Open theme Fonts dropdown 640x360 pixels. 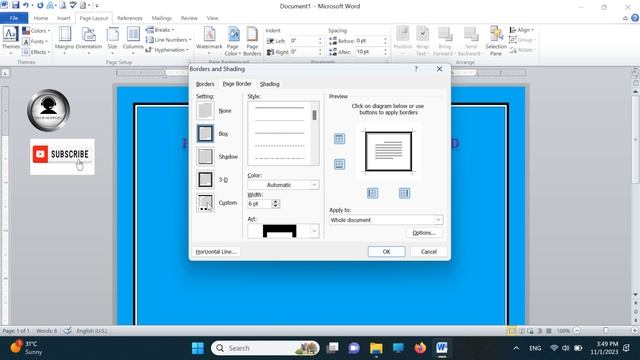(x=36, y=41)
